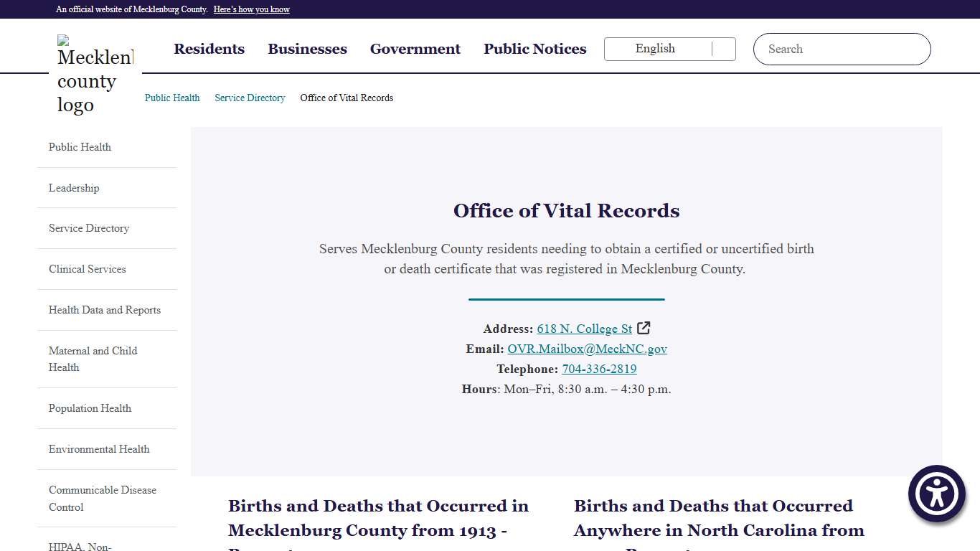
Task: Go to Service Directory breadcrumb
Action: (250, 98)
